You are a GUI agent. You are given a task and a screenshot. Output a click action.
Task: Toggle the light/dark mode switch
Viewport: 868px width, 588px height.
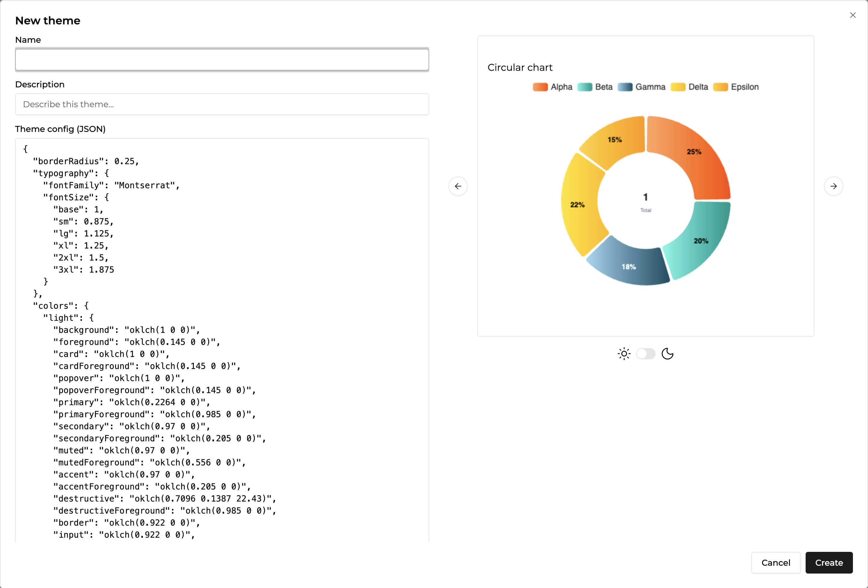point(646,354)
